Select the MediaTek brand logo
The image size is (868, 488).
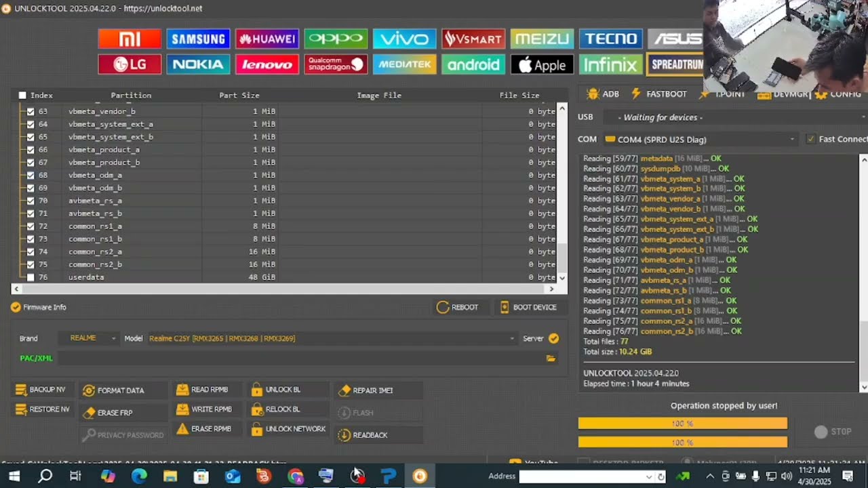(x=404, y=64)
